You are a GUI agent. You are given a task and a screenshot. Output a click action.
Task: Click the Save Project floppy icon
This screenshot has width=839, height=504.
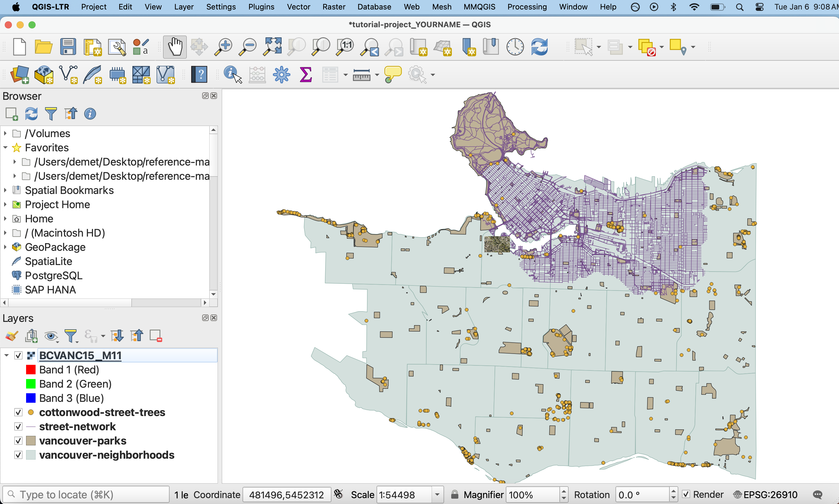click(x=68, y=46)
